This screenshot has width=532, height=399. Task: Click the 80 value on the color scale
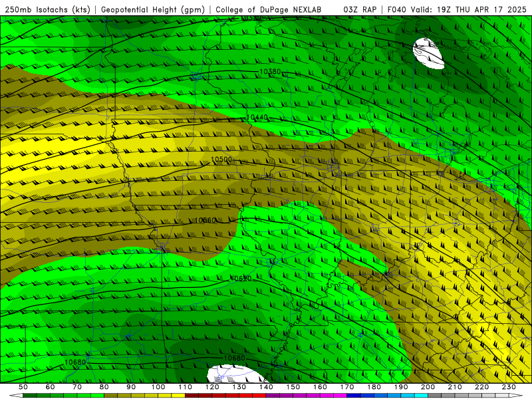coord(104,387)
